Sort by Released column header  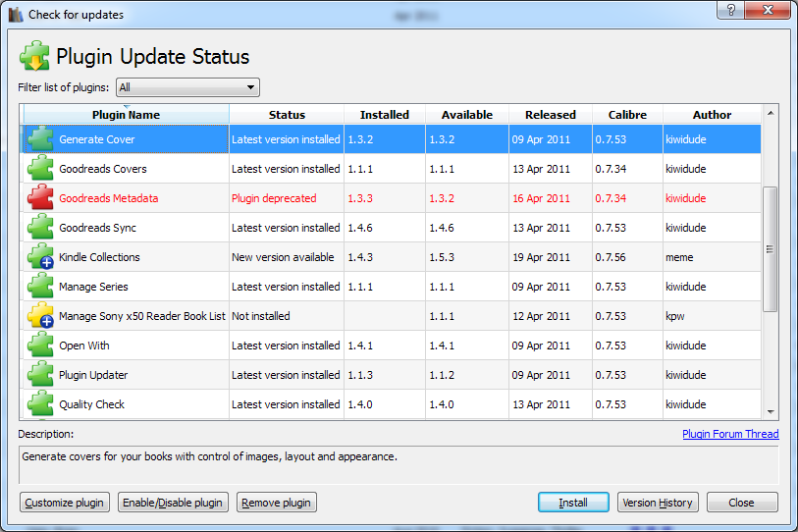point(551,115)
